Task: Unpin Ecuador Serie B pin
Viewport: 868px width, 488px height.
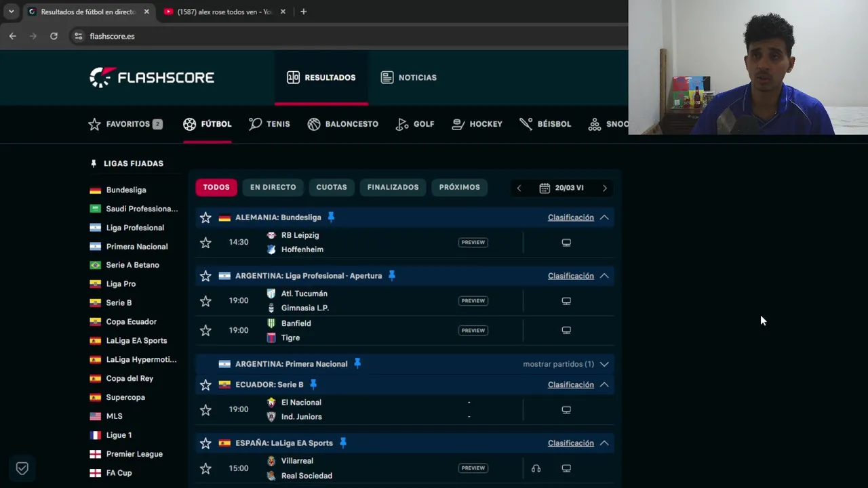Action: 313,384
